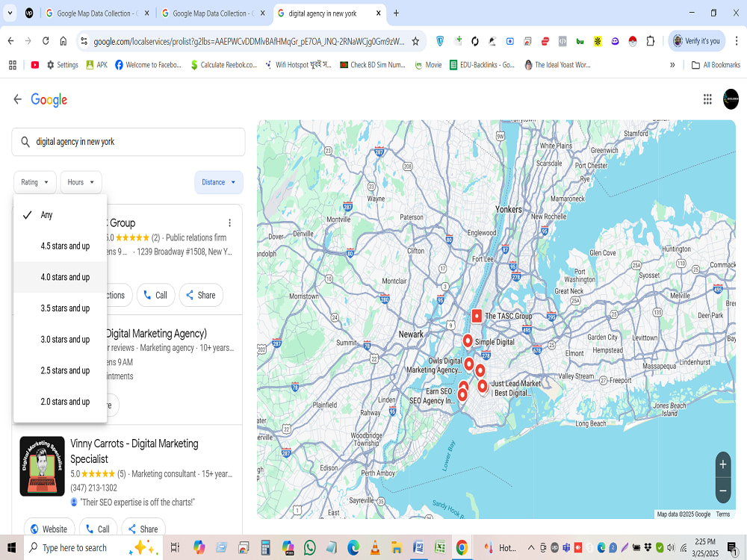Image resolution: width=747 pixels, height=560 pixels.
Task: Click the Windows Start button
Action: 11,547
